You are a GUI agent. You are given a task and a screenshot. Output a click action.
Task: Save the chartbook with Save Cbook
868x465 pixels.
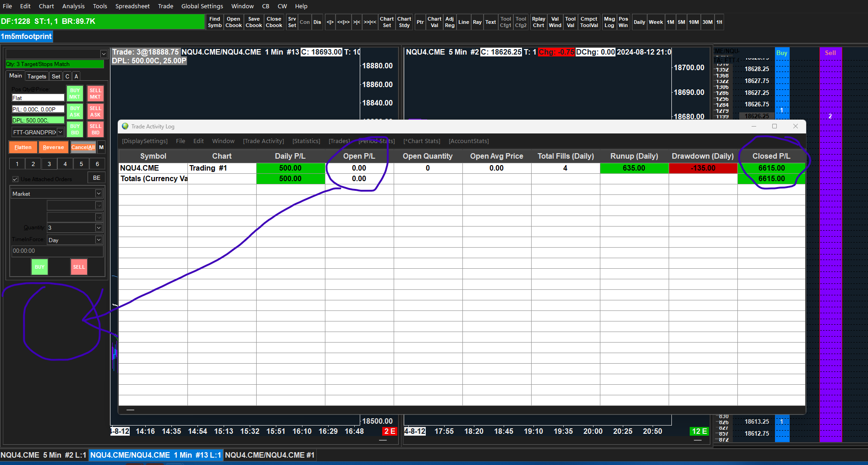tap(254, 22)
